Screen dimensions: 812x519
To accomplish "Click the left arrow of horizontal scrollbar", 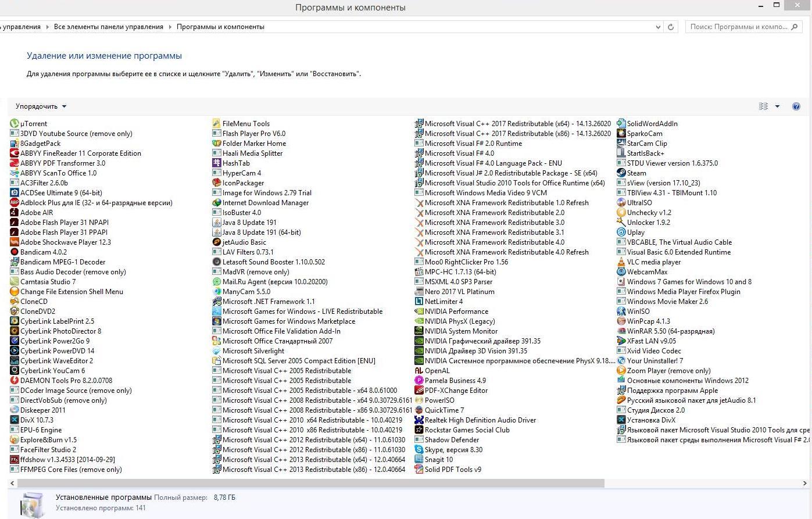I will (x=12, y=483).
